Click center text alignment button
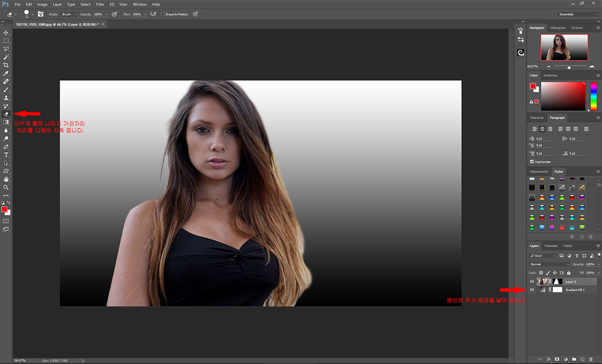The width and height of the screenshot is (602, 364). (x=542, y=129)
